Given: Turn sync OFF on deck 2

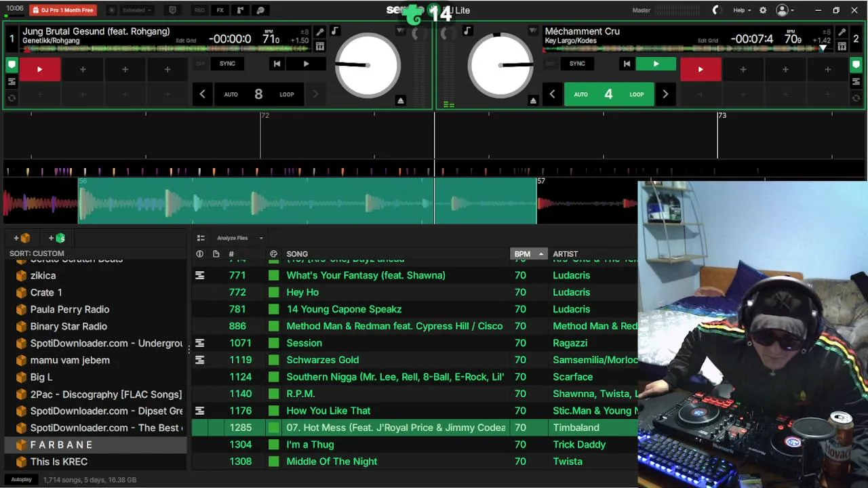Looking at the screenshot, I should click(550, 64).
